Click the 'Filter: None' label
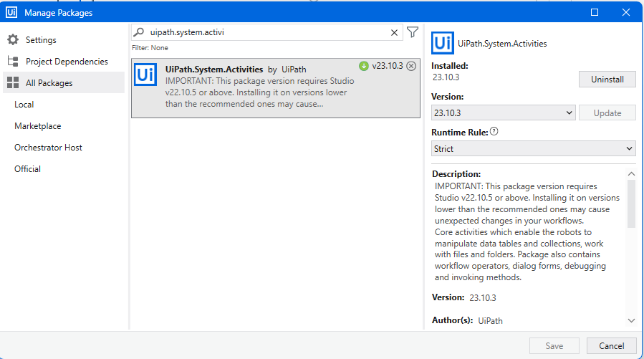Image resolution: width=644 pixels, height=359 pixels. click(x=150, y=47)
